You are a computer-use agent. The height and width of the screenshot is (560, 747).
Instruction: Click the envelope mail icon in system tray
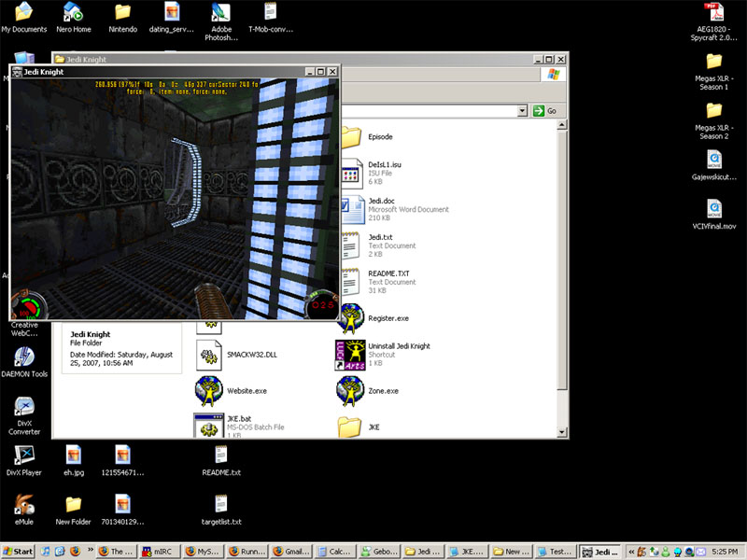700,552
